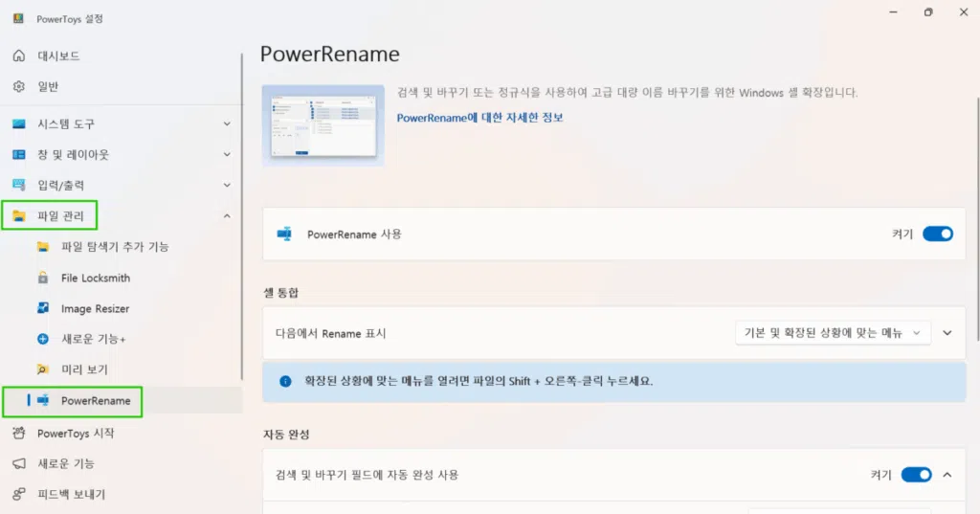The height and width of the screenshot is (514, 980).
Task: Click the 새로운 기능+ plus icon
Action: (x=42, y=339)
